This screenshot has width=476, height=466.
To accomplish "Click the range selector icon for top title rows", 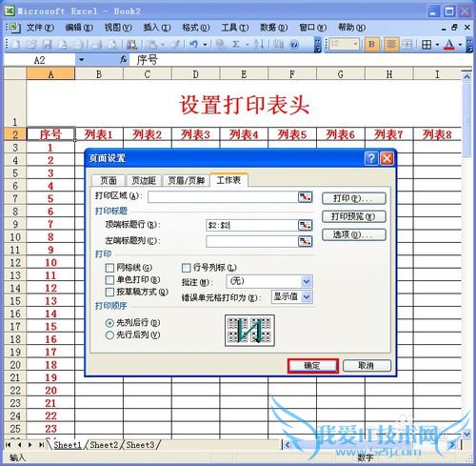I will tap(305, 225).
